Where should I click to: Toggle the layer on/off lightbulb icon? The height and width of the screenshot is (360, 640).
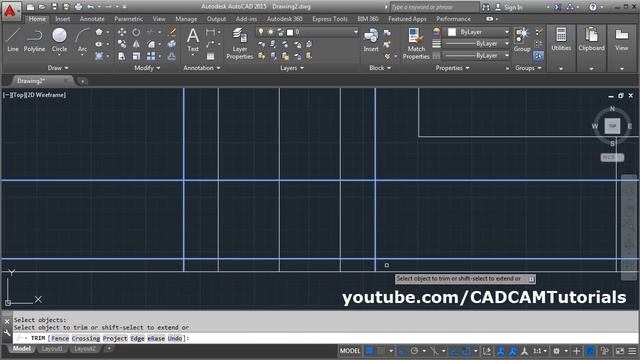[261, 32]
